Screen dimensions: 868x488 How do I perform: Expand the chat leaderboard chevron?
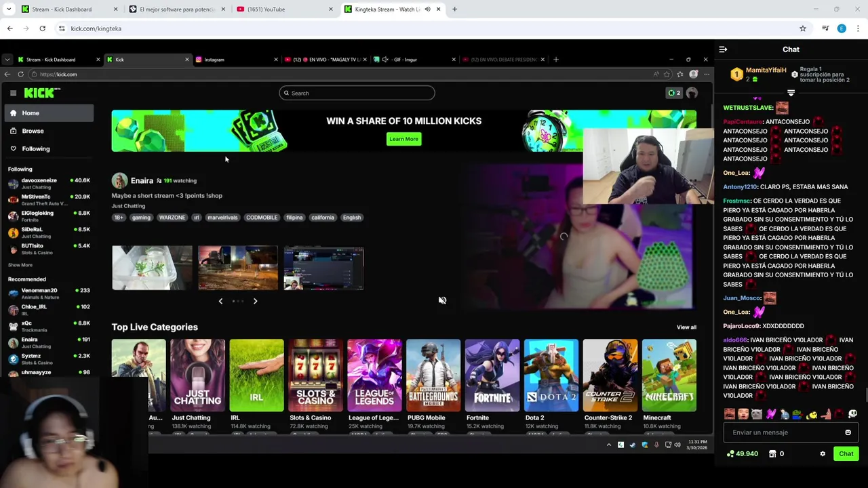click(791, 93)
